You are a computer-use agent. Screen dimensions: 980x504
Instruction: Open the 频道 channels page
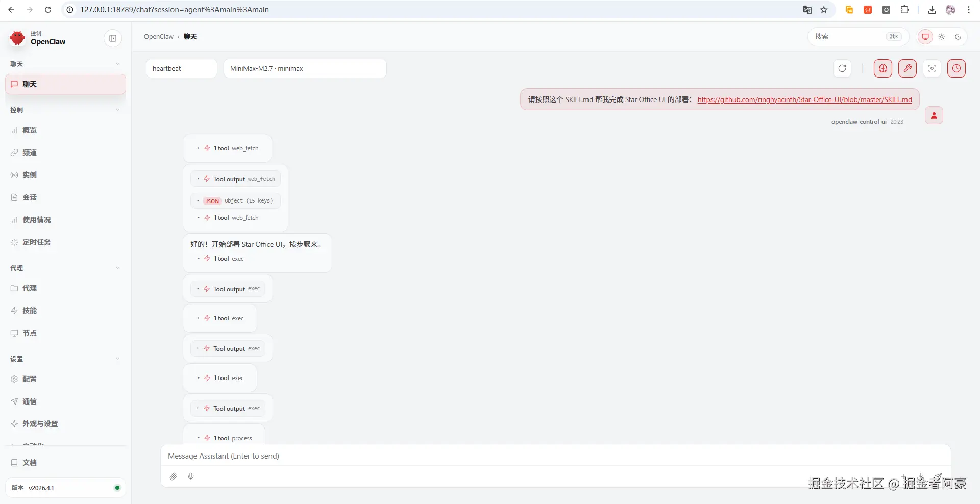(65, 153)
